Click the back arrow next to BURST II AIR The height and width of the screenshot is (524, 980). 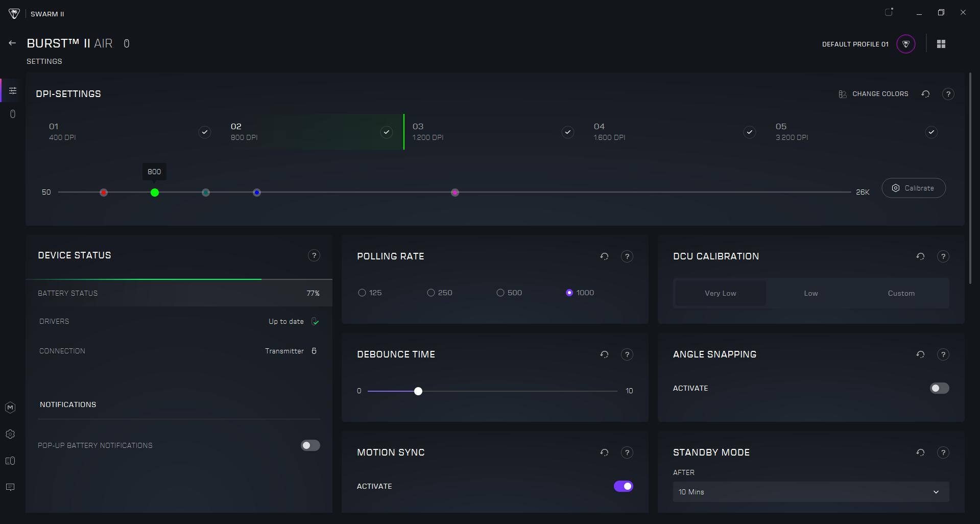coord(12,43)
